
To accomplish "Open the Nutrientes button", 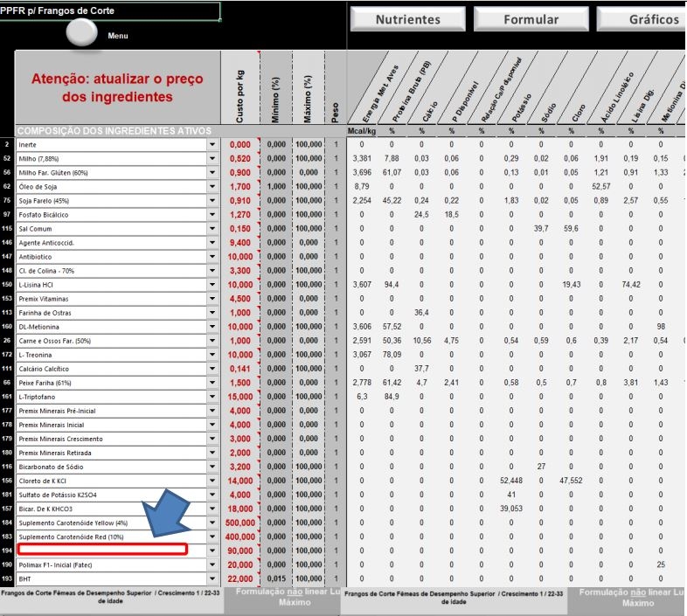I will tap(408, 19).
